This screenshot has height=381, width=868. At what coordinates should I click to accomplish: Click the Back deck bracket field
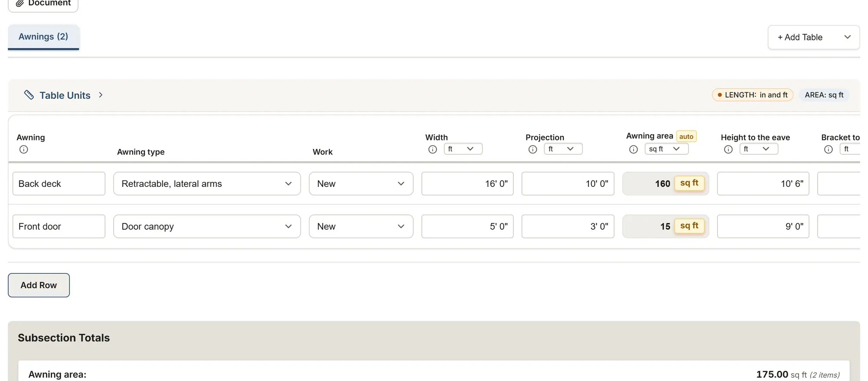[839, 184]
